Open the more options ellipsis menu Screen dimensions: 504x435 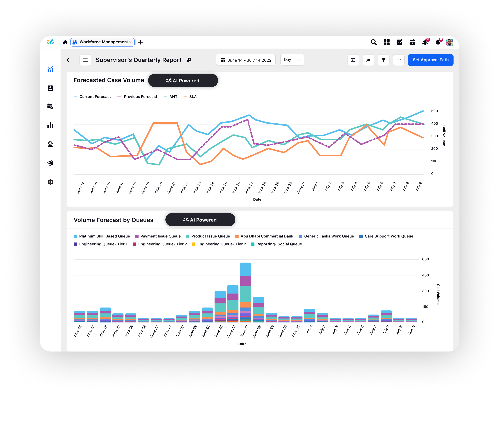[x=399, y=60]
